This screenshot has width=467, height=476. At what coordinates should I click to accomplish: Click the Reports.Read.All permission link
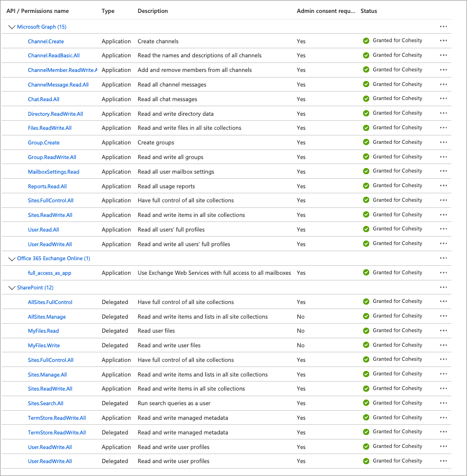47,187
